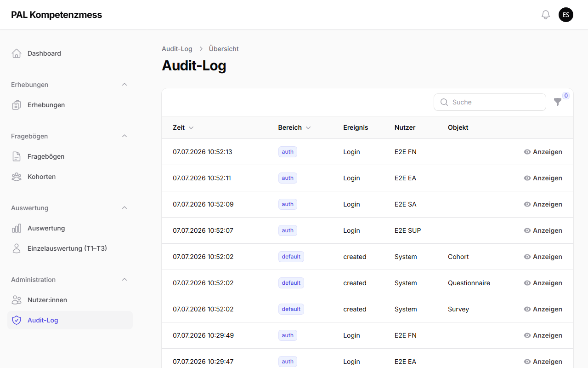Focus the Suche search field
Image resolution: width=588 pixels, height=368 pixels.
490,102
